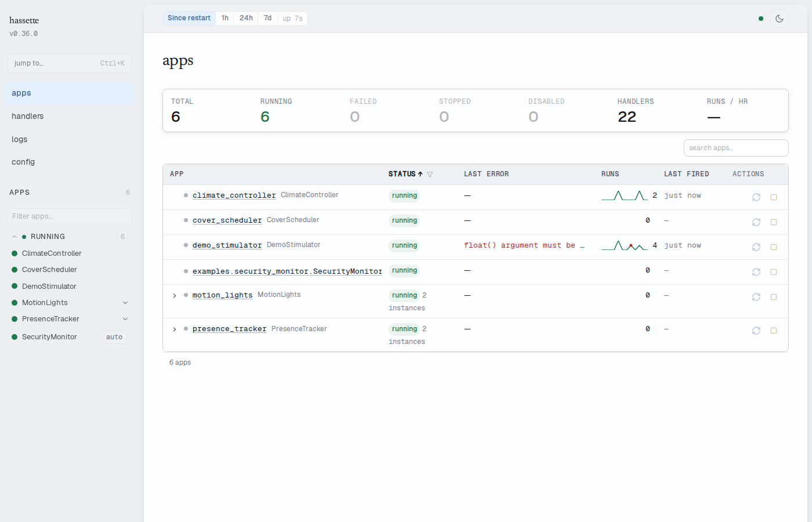Open demo_stimulator app link

tap(227, 245)
